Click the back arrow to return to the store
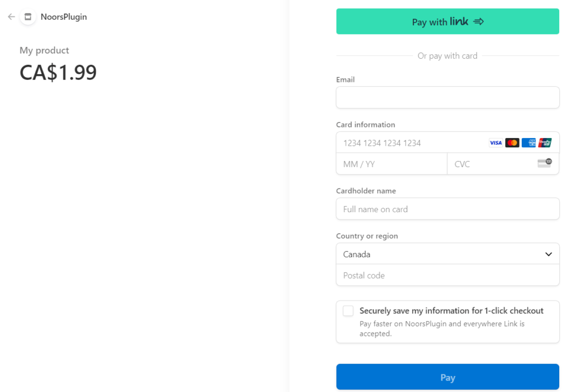This screenshot has height=392, width=563. 10,16
